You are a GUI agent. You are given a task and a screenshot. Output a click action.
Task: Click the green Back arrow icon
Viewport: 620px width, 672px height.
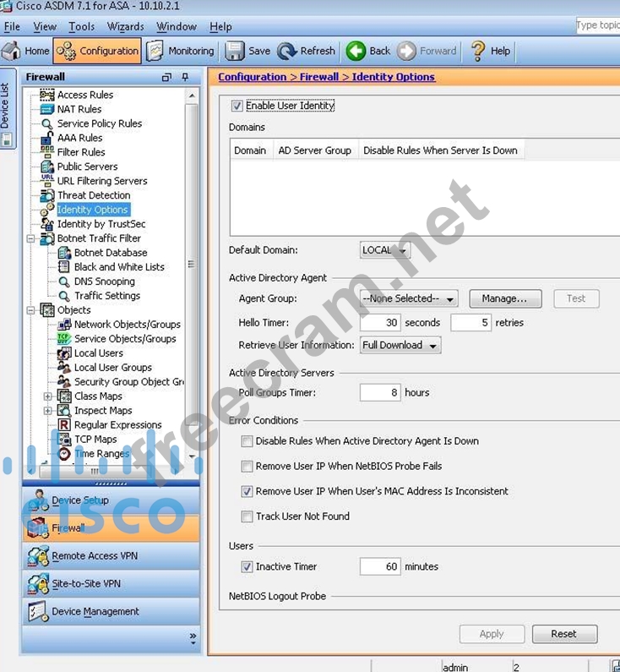[356, 51]
